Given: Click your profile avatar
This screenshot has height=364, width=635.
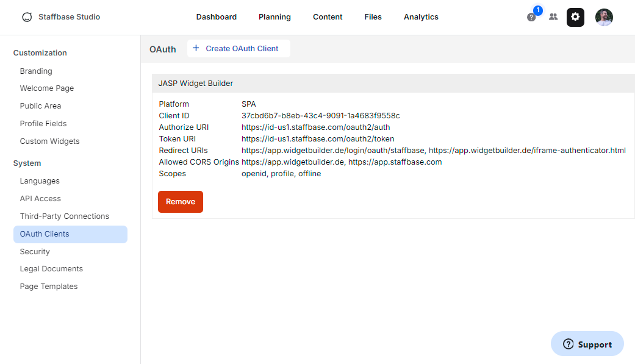Looking at the screenshot, I should coord(604,17).
